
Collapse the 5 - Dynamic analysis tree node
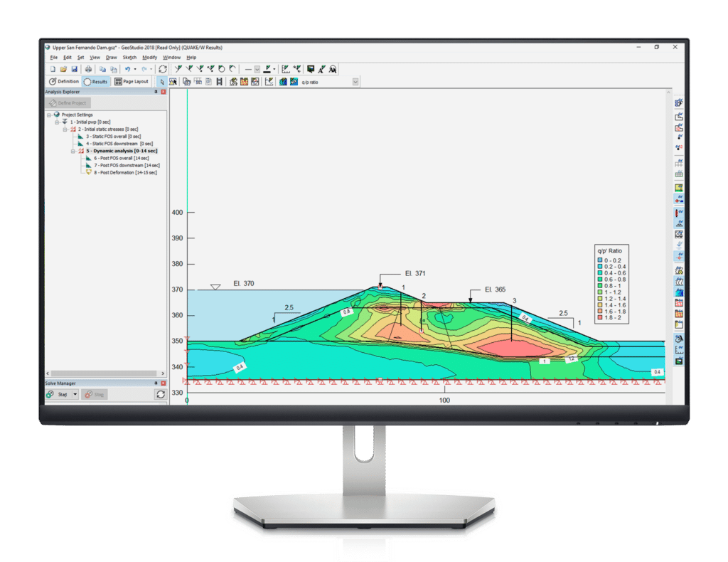(x=73, y=151)
